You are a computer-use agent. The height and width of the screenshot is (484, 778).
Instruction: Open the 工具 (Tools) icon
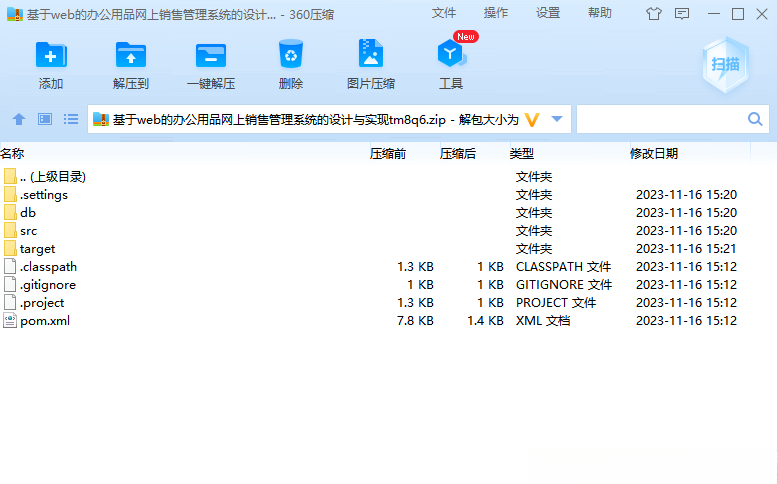451,54
